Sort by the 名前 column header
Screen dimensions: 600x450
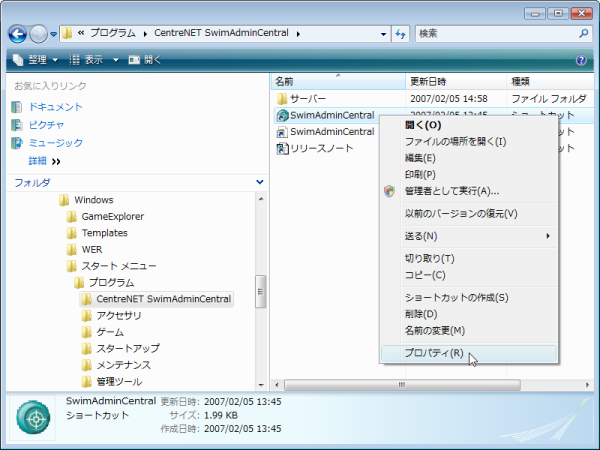338,82
